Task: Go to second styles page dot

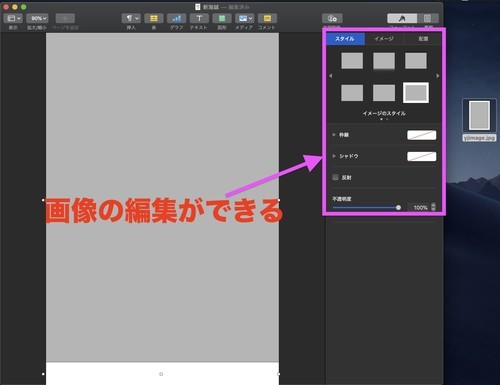Action: point(387,119)
